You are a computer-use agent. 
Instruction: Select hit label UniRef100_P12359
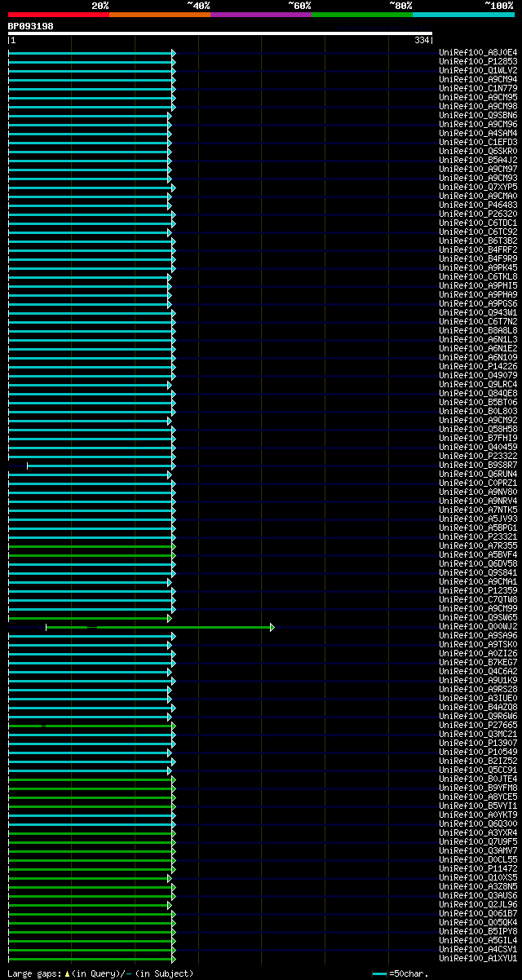(x=478, y=590)
